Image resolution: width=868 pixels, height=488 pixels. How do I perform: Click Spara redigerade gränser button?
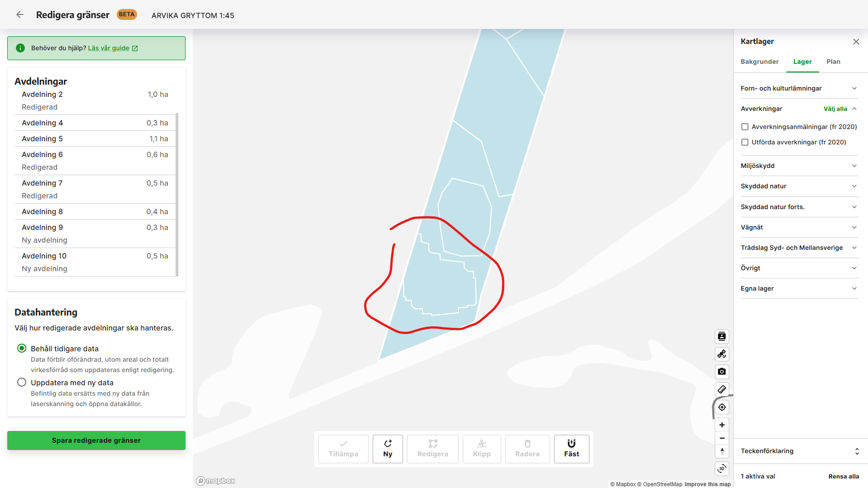pyautogui.click(x=96, y=440)
